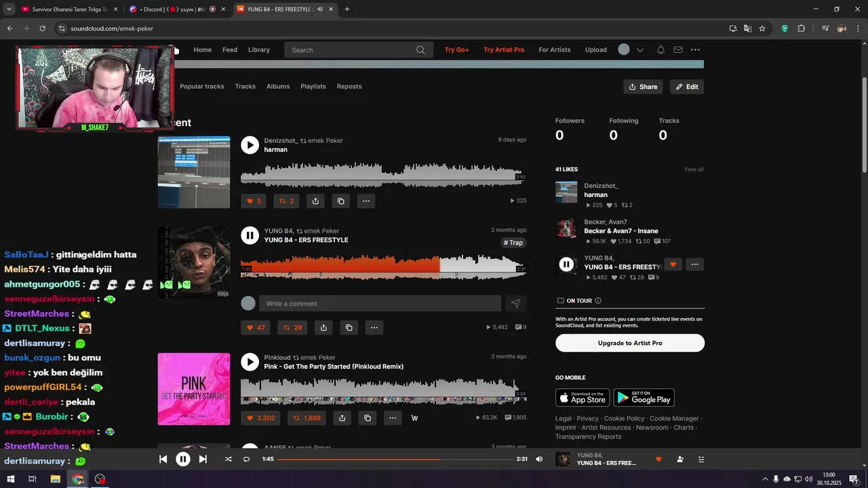Pause playback from the bottom player bar
The image size is (868, 488).
183,459
